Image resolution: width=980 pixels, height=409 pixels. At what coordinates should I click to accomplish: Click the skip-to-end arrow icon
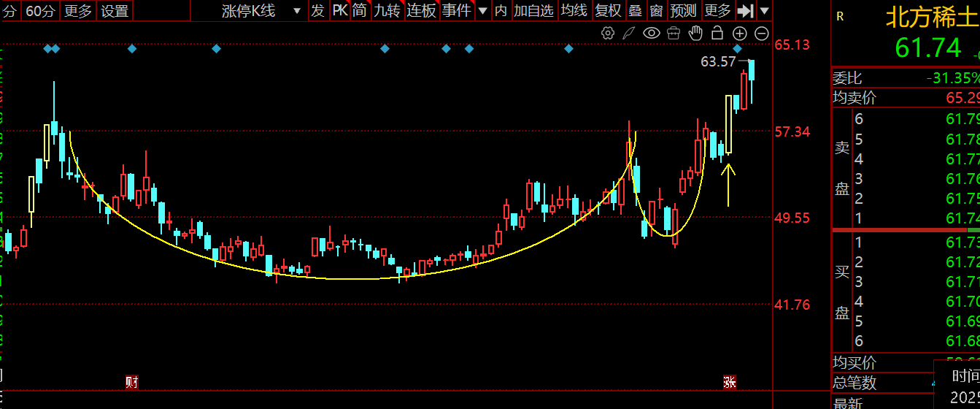pos(745,11)
